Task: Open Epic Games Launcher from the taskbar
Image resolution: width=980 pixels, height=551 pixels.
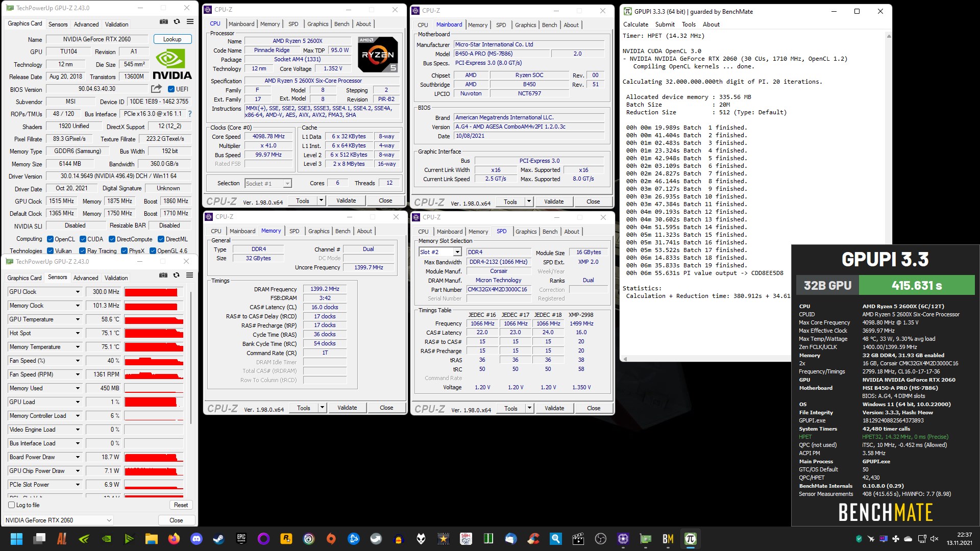Action: (x=241, y=539)
